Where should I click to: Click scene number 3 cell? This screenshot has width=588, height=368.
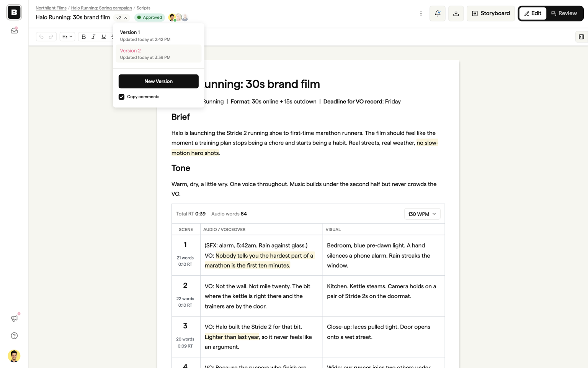(185, 337)
